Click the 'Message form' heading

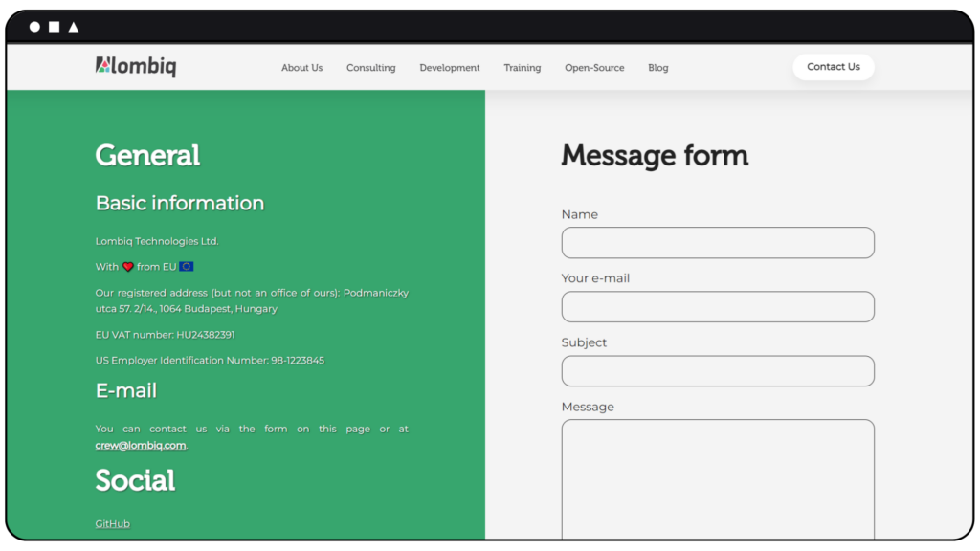tap(655, 156)
